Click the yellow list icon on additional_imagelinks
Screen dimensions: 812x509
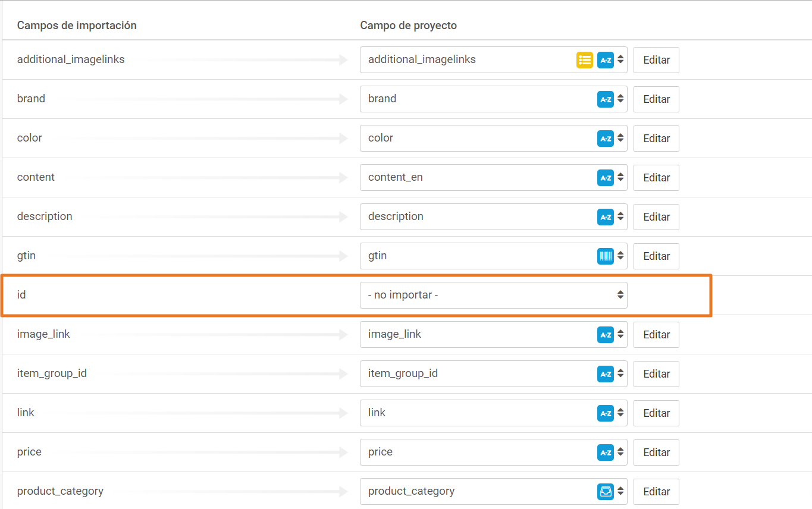pos(585,60)
